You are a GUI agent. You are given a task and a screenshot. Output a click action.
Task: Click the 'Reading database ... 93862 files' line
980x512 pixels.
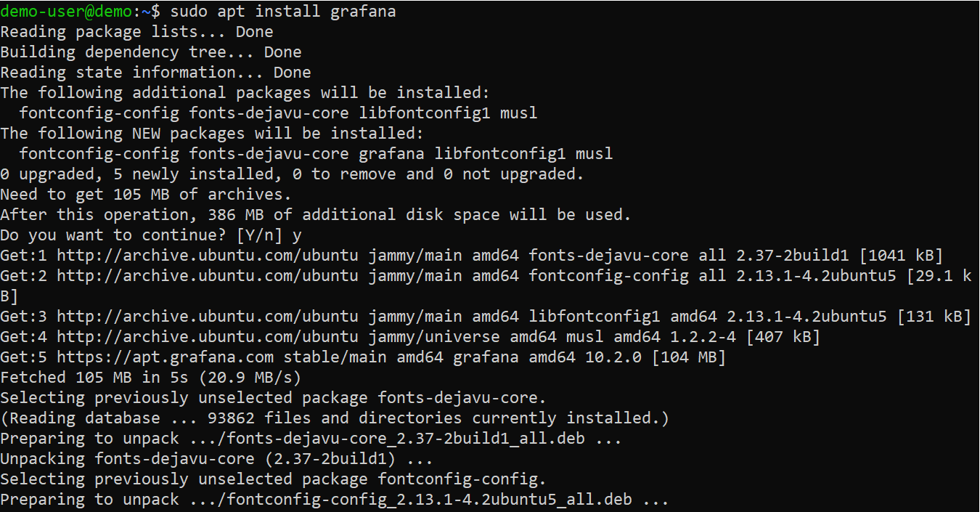tap(335, 418)
